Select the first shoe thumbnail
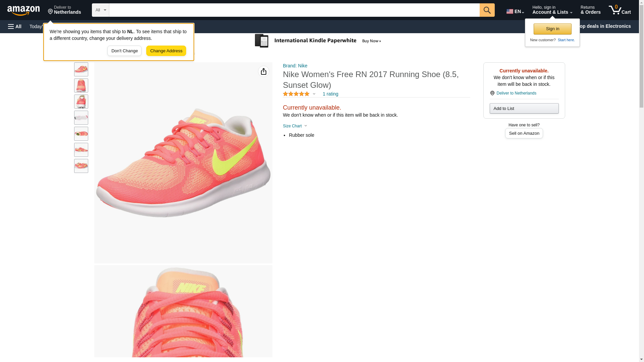This screenshot has width=644, height=362. click(x=81, y=69)
